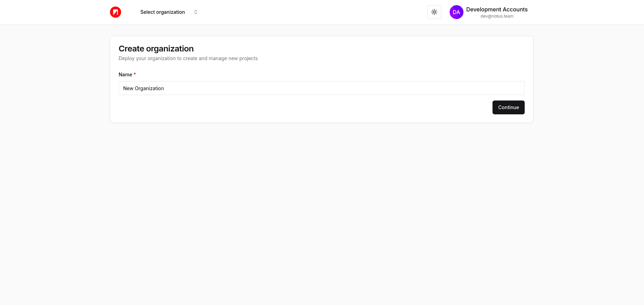Click the Create organization heading

pyautogui.click(x=156, y=49)
